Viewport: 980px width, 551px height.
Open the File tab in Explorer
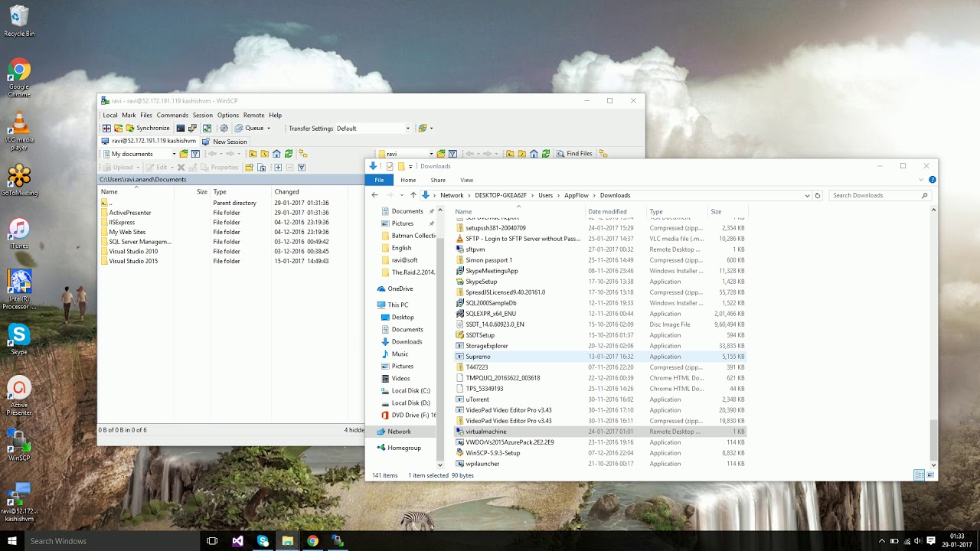point(379,180)
